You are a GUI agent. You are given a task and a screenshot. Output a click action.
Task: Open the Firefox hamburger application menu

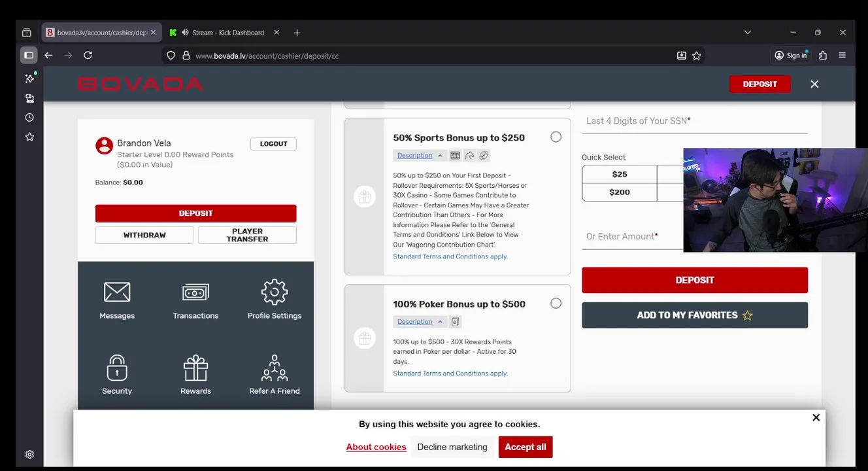point(842,56)
